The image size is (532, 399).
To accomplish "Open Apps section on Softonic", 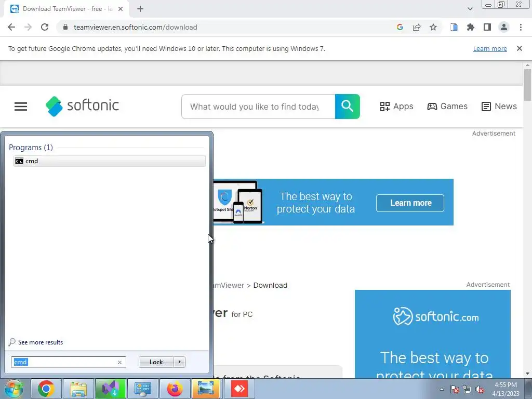I will click(396, 106).
